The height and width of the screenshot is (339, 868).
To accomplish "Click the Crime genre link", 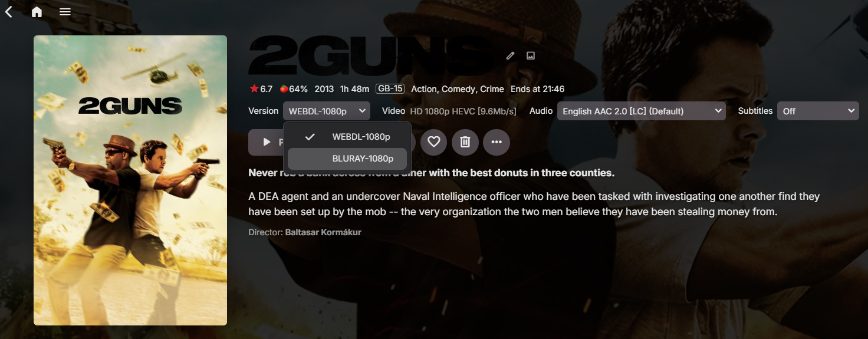I will (x=492, y=89).
